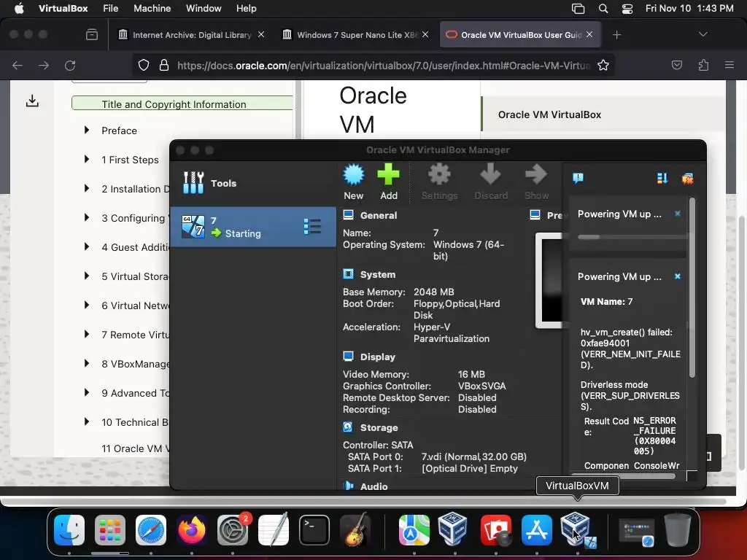Click the notification panel vertical scrollbar

(692, 288)
